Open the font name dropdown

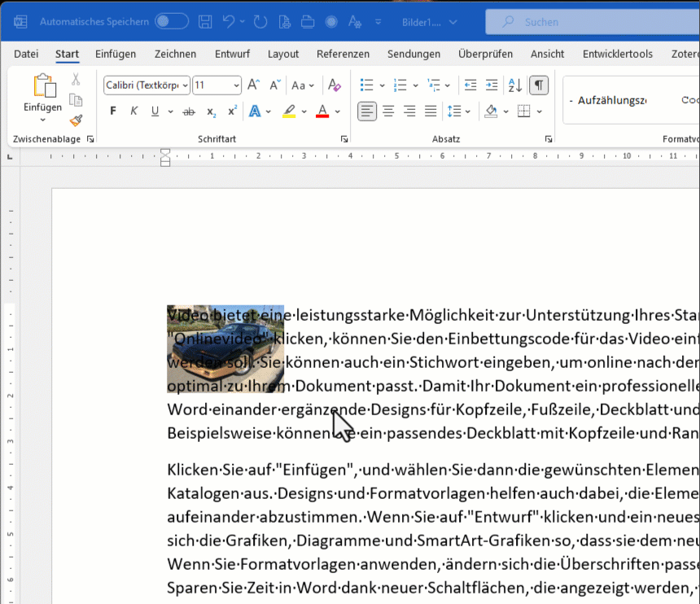click(186, 85)
